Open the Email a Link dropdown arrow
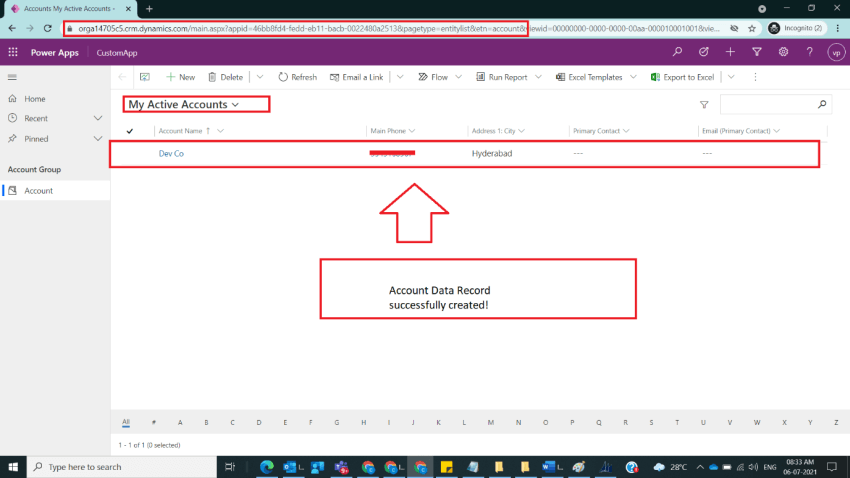This screenshot has width=850, height=478. 400,77
